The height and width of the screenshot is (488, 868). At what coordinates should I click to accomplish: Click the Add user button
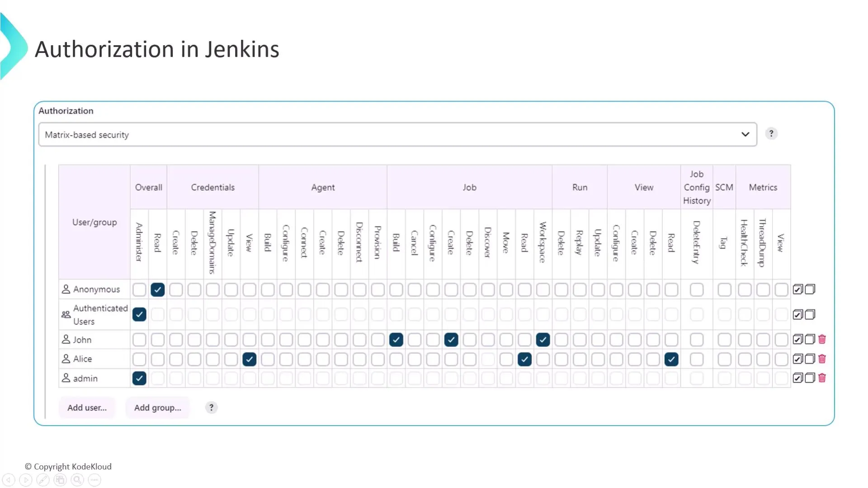point(87,407)
